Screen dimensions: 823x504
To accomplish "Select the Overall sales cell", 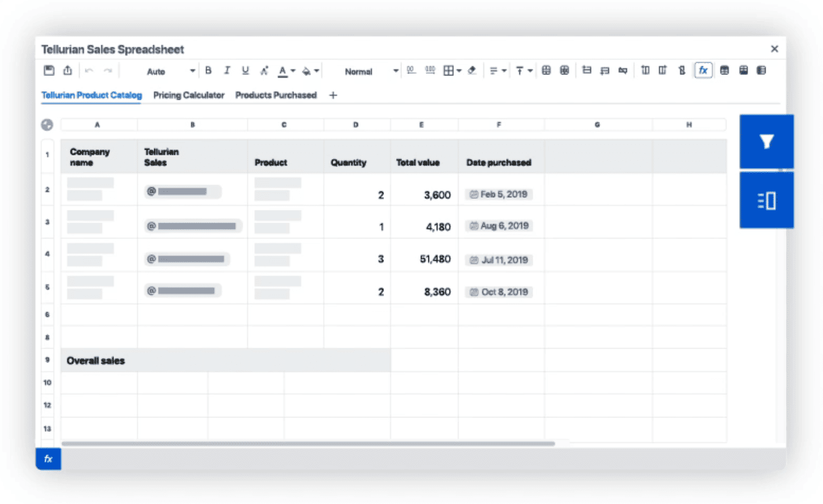I will tap(96, 361).
